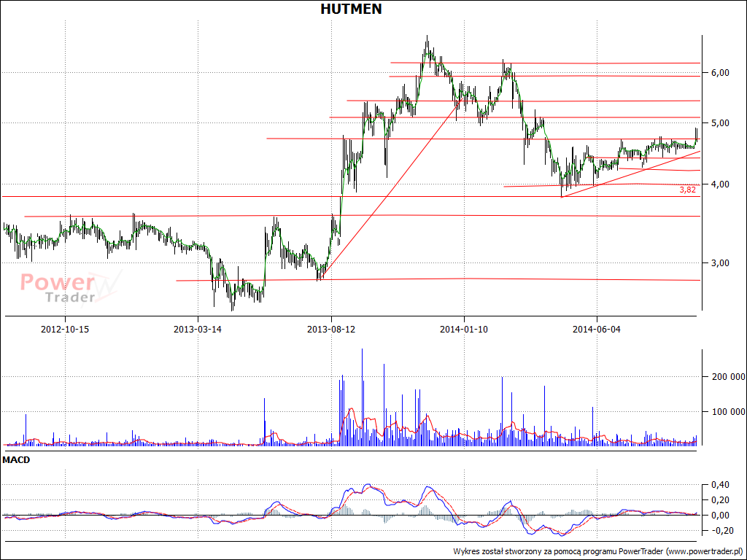Click the red 3,82 support level label
Screen dimensions: 747x560
point(687,190)
